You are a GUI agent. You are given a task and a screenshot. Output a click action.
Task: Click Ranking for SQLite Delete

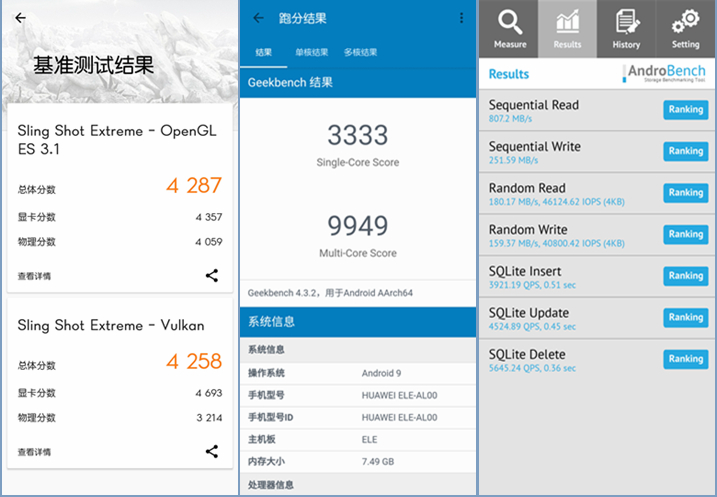point(685,359)
